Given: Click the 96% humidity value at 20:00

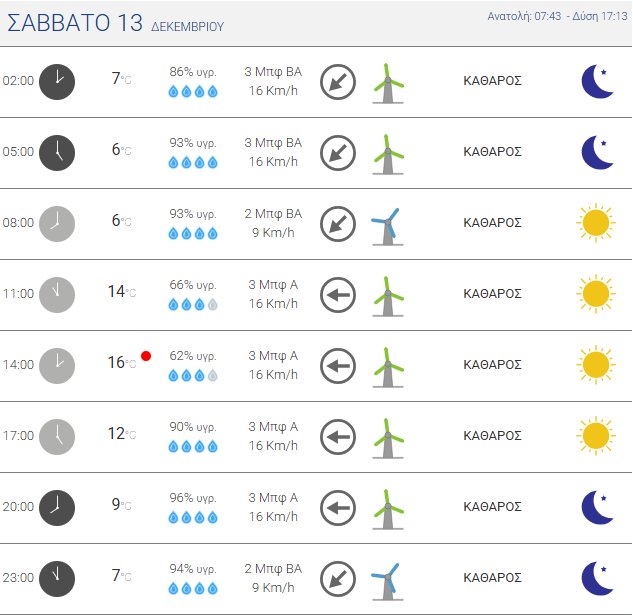Looking at the screenshot, I should coord(193,498).
